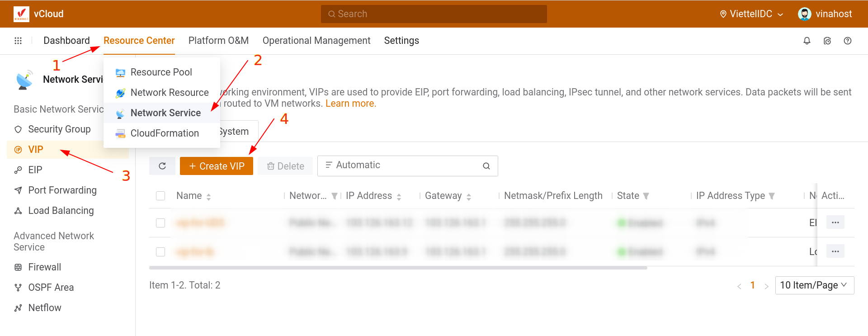The image size is (868, 336).
Task: Click the Create VIP button
Action: (x=217, y=166)
